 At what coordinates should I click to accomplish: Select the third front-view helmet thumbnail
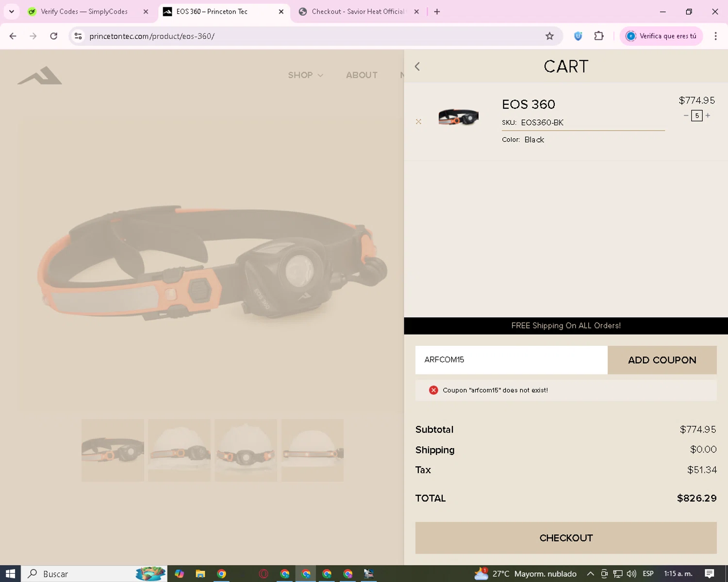246,450
